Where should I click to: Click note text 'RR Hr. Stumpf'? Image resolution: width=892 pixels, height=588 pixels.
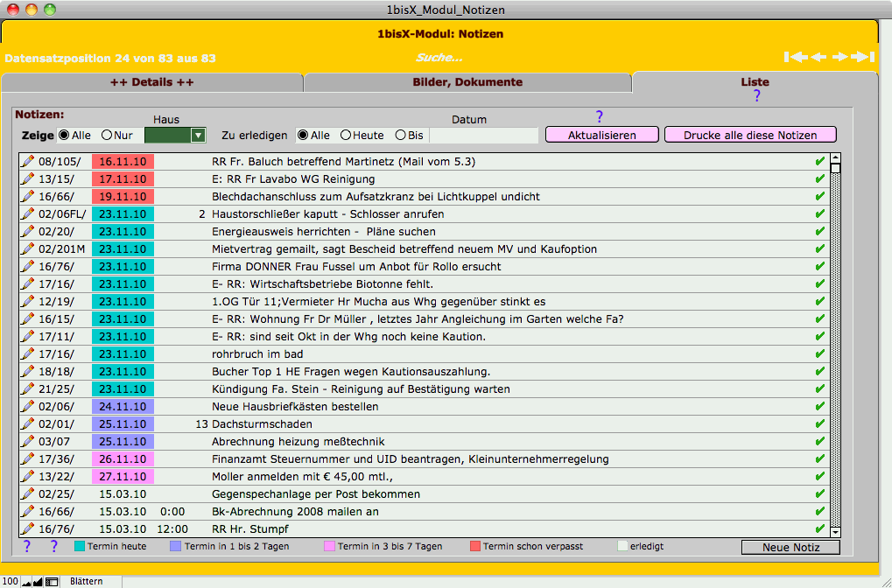click(250, 528)
